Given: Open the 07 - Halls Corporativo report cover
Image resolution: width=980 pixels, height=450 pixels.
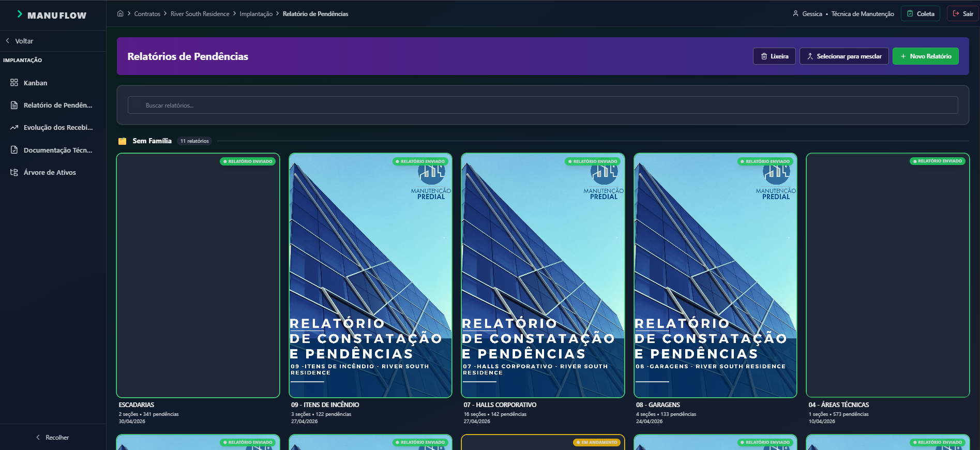Looking at the screenshot, I should (543, 275).
